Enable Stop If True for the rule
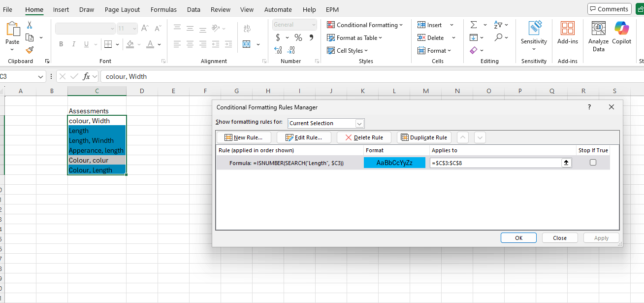Viewport: 644px width, 303px height. [x=593, y=162]
